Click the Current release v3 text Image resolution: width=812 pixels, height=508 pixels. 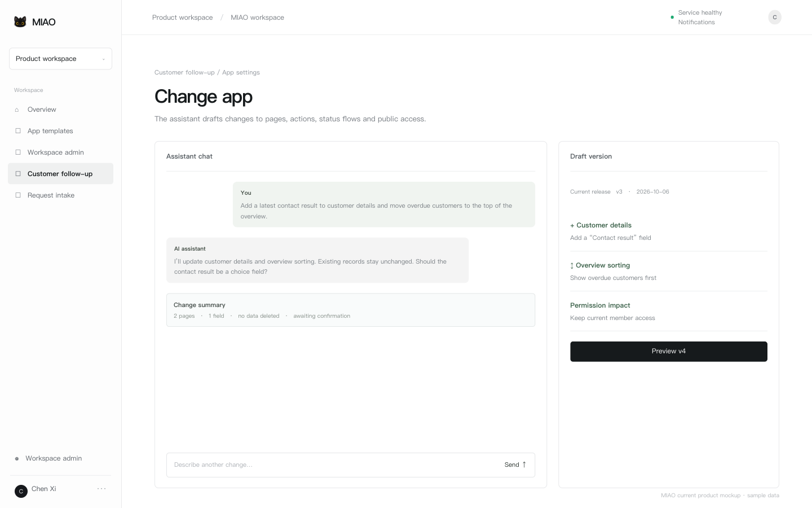[596, 192]
